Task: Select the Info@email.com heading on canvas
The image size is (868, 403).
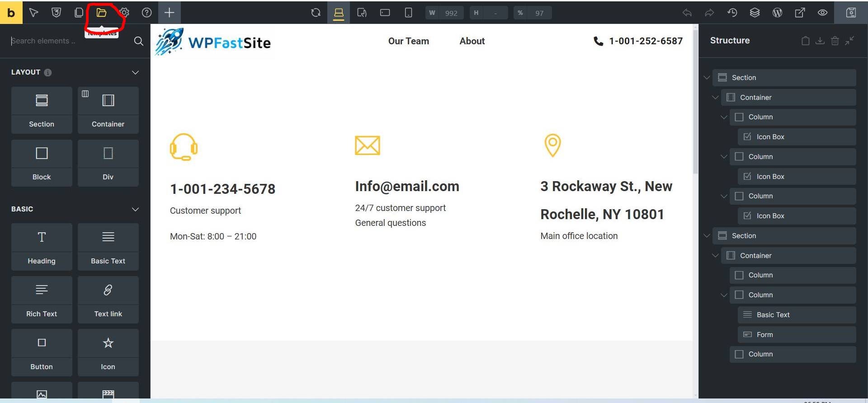Action: [407, 186]
